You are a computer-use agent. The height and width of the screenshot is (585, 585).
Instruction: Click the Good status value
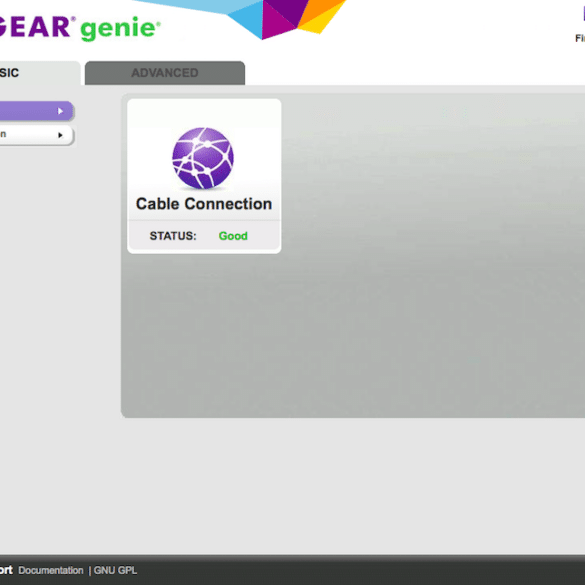click(233, 236)
